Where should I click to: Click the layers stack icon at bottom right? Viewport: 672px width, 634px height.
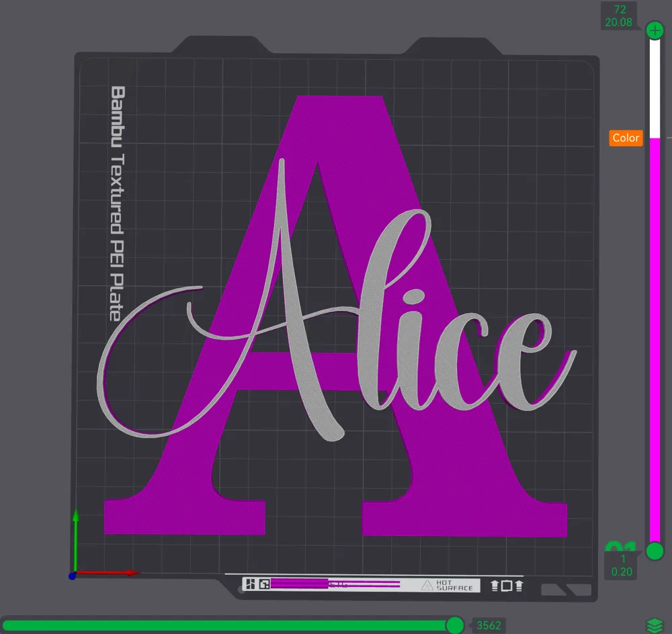(x=655, y=625)
